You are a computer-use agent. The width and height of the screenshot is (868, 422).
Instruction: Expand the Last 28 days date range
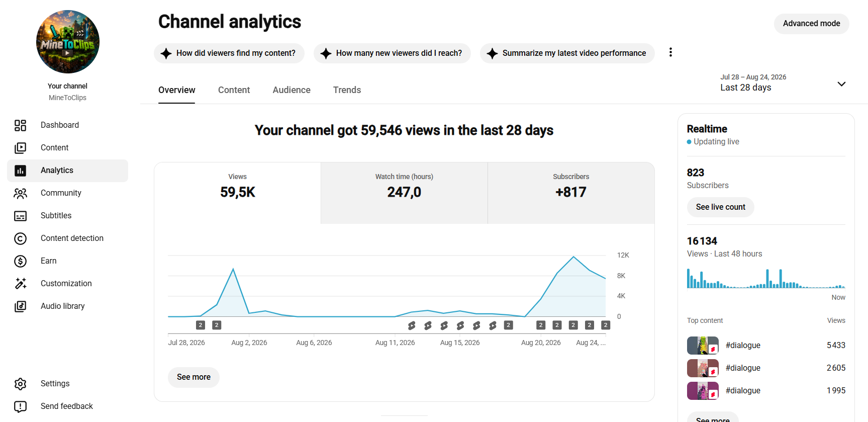coord(783,83)
